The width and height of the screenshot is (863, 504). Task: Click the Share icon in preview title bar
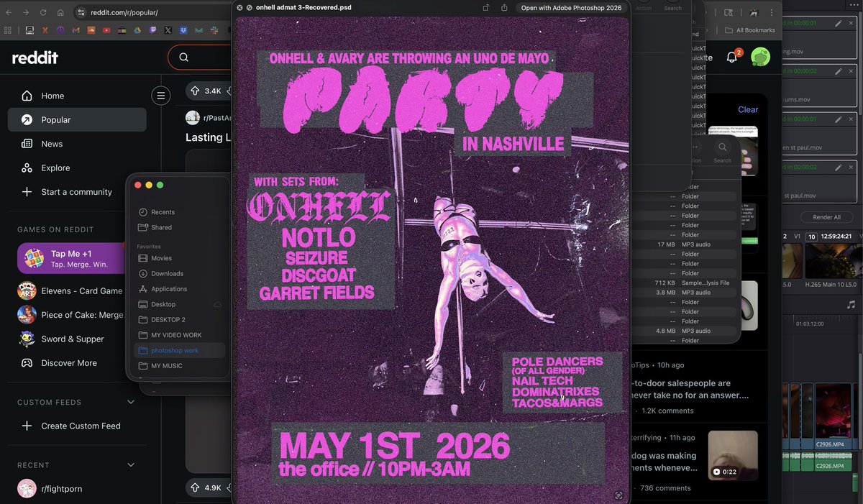pos(504,8)
